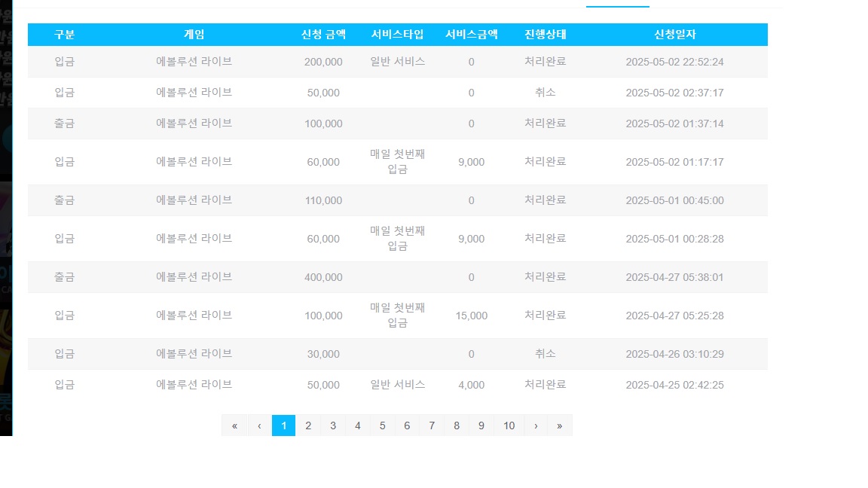The width and height of the screenshot is (868, 488).
Task: Select date cell 2025-04-25 02:42:25
Action: tap(675, 385)
